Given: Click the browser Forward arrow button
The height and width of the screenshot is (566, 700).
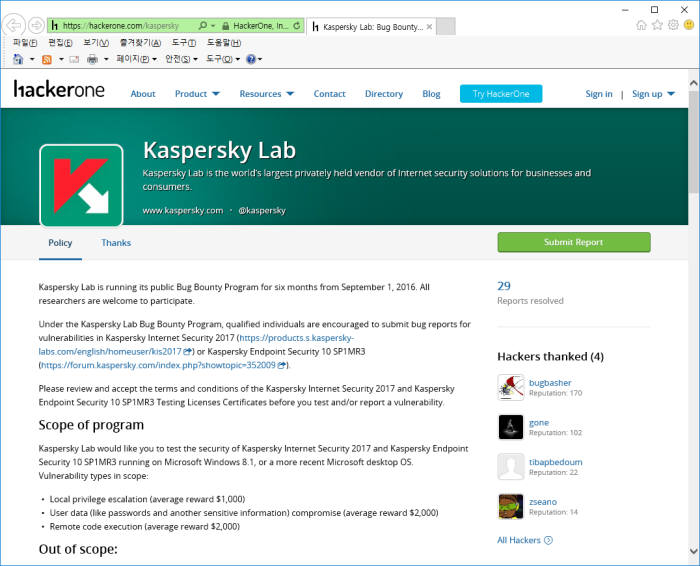Looking at the screenshot, I should click(36, 25).
